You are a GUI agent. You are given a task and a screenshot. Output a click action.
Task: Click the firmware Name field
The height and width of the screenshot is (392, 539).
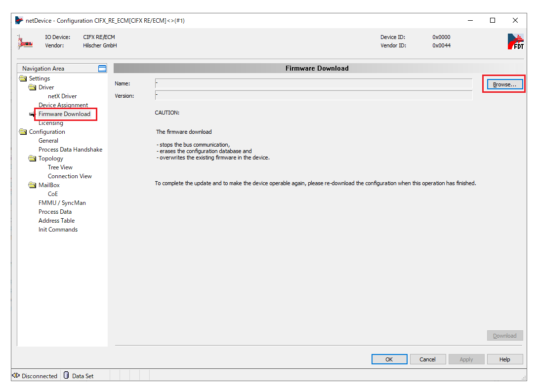[313, 83]
